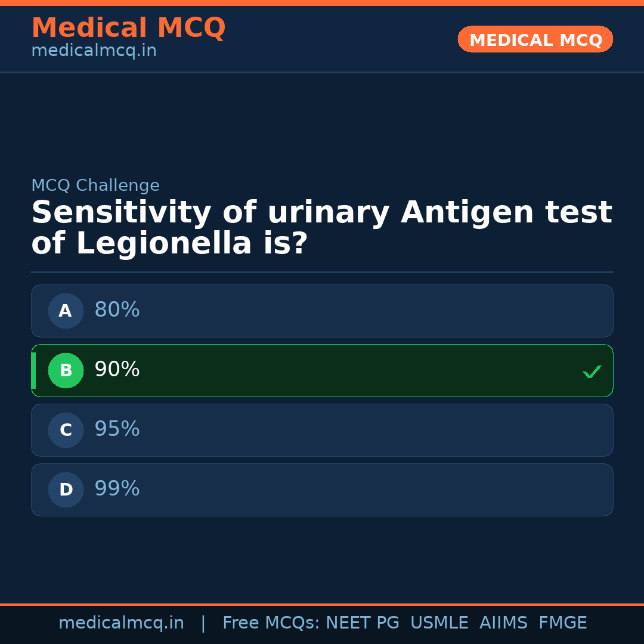Screen dimensions: 644x644
Task: Click the MCQ Challenge label
Action: pos(95,185)
